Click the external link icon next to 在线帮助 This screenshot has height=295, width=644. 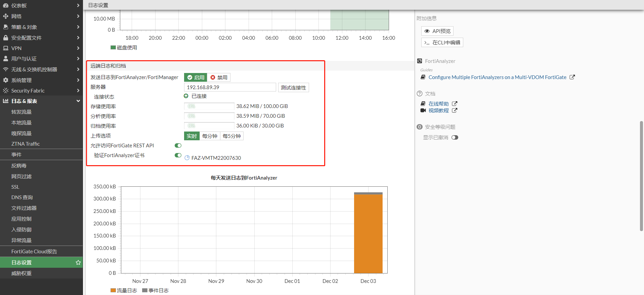pos(455,104)
